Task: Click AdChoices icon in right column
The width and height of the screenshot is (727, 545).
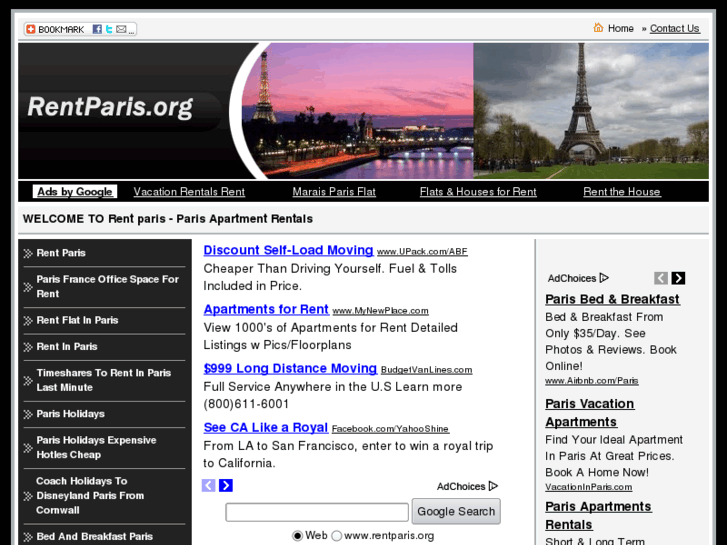Action: tap(604, 278)
